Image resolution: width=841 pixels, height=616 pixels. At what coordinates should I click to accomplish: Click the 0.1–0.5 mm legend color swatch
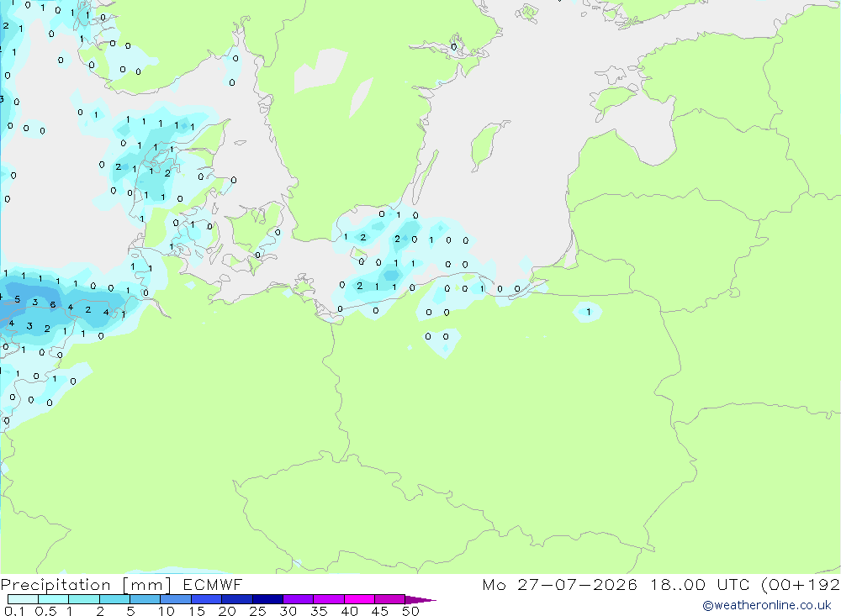[23, 599]
